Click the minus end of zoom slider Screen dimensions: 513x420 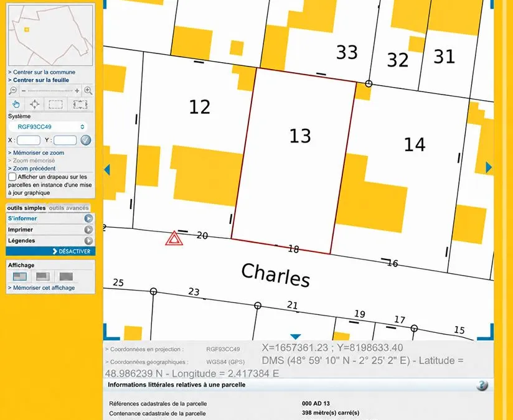click(24, 91)
